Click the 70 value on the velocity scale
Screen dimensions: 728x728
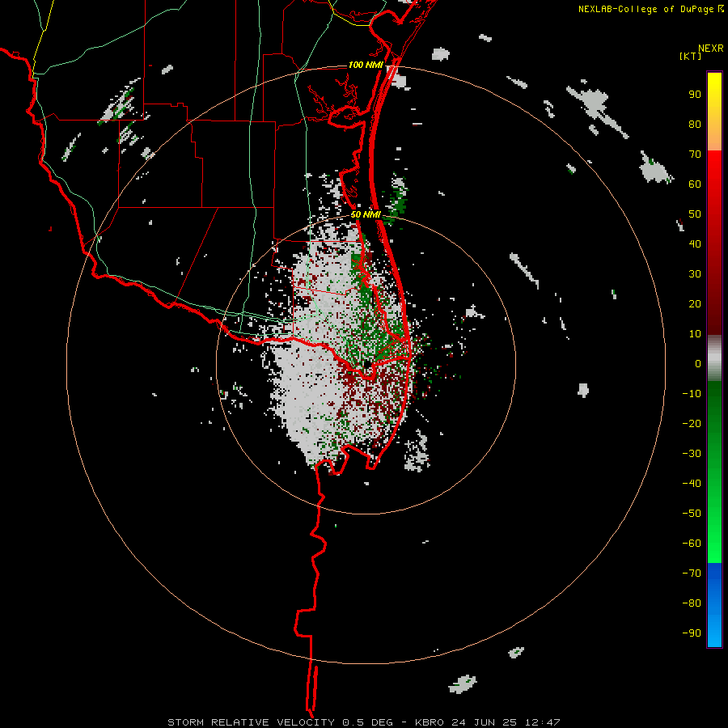point(695,154)
